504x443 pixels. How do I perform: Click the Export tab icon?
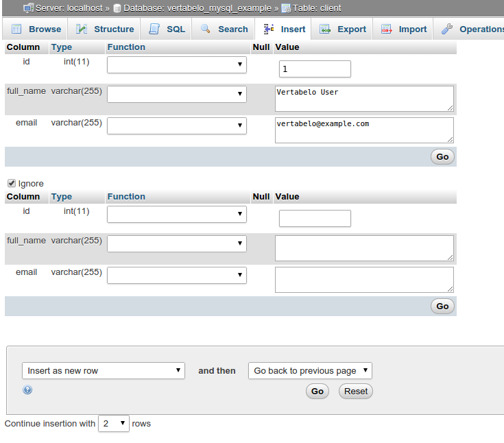point(325,29)
